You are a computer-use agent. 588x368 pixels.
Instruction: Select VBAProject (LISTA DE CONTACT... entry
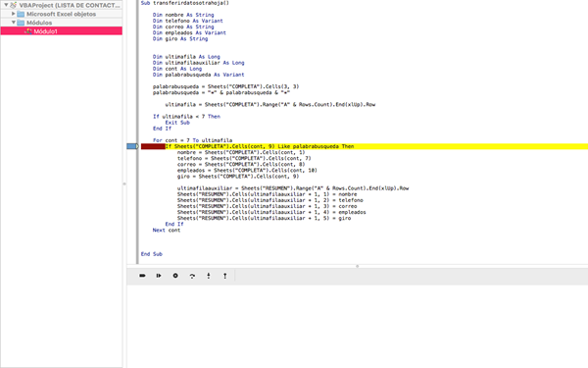pyautogui.click(x=70, y=5)
